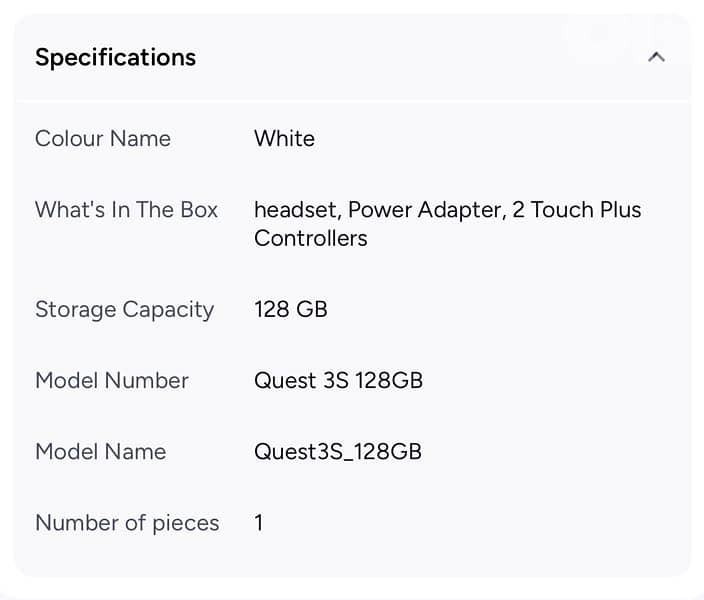Click the word Controllers in box contents

(310, 238)
